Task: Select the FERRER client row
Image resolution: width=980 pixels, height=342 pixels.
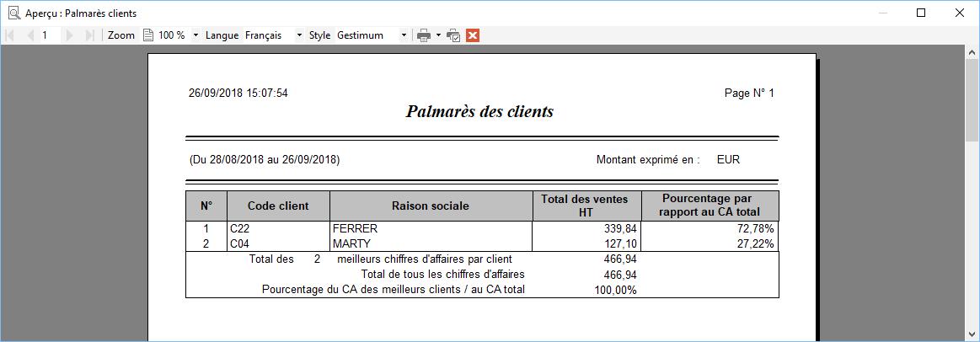Action: (482, 229)
